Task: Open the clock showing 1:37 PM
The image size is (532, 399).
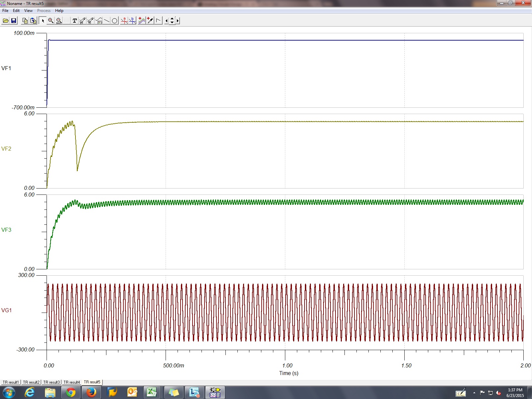Action: click(515, 393)
